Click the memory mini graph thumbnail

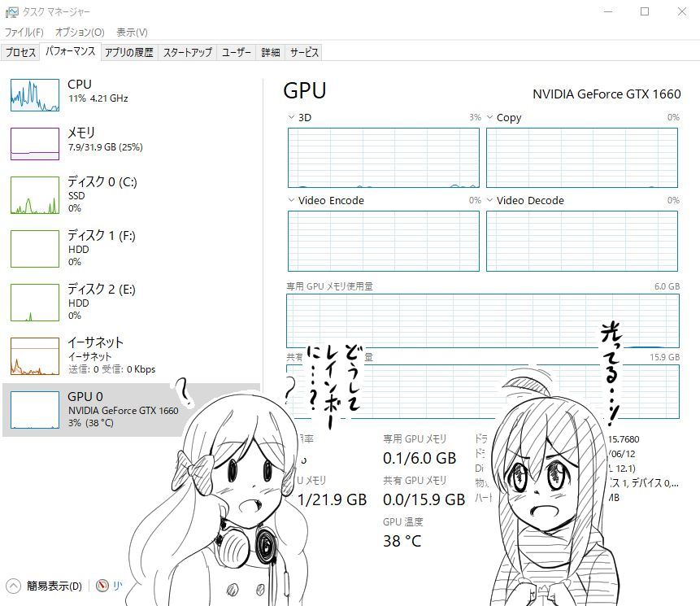click(35, 144)
